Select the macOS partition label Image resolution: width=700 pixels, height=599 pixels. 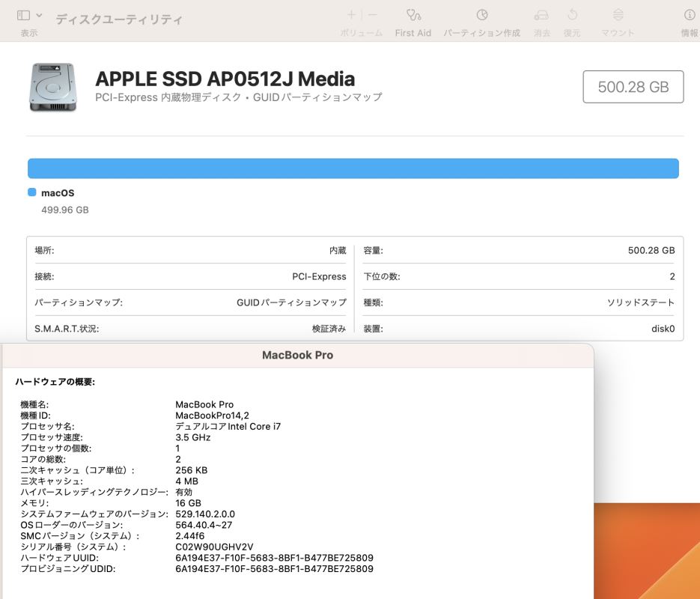[58, 193]
